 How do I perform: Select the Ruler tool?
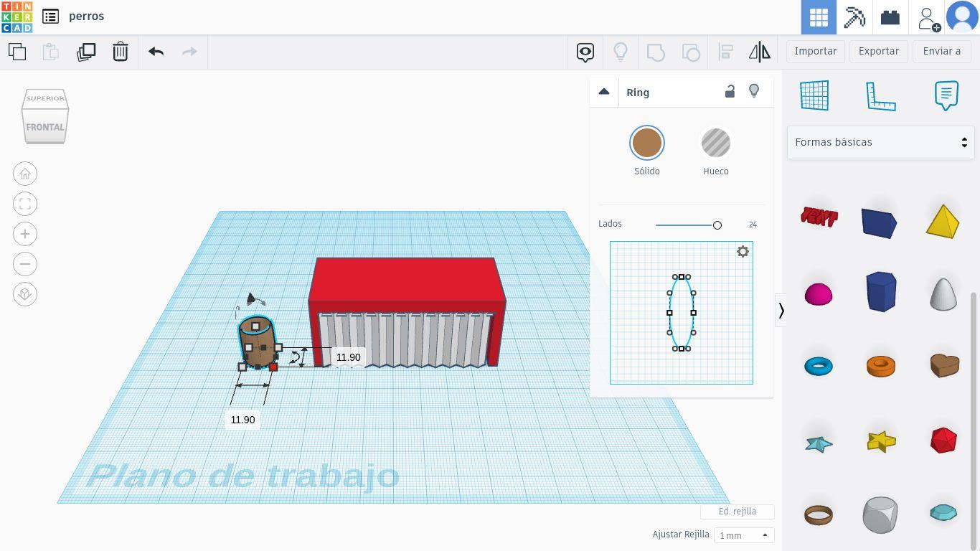click(881, 95)
